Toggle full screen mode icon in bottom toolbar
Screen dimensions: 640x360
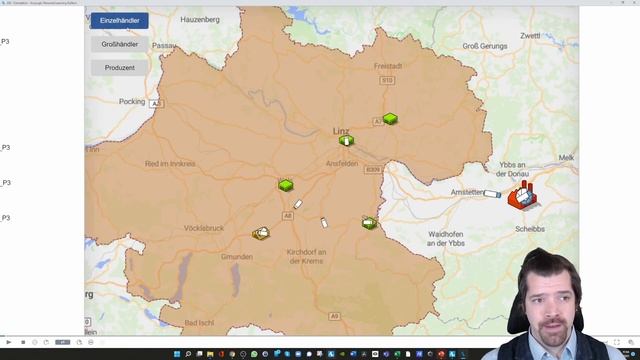coord(617,342)
